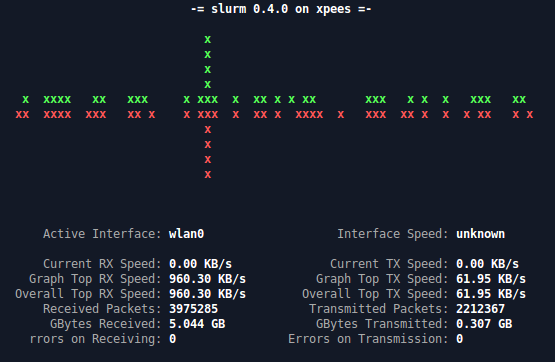Viewport: 555px width, 362px height.
Task: Select the Received Packets count 3975285
Action: pyautogui.click(x=193, y=309)
